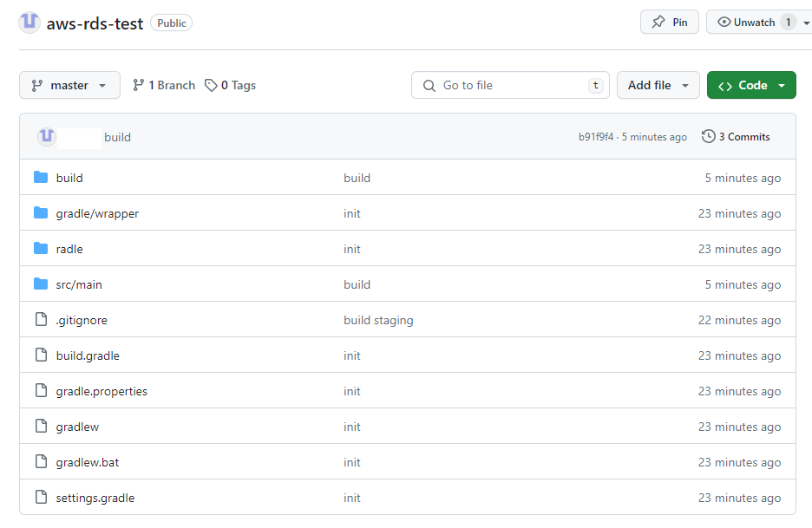Click the history clock icon beside 3 Commits
The image size is (812, 528).
pyautogui.click(x=708, y=137)
